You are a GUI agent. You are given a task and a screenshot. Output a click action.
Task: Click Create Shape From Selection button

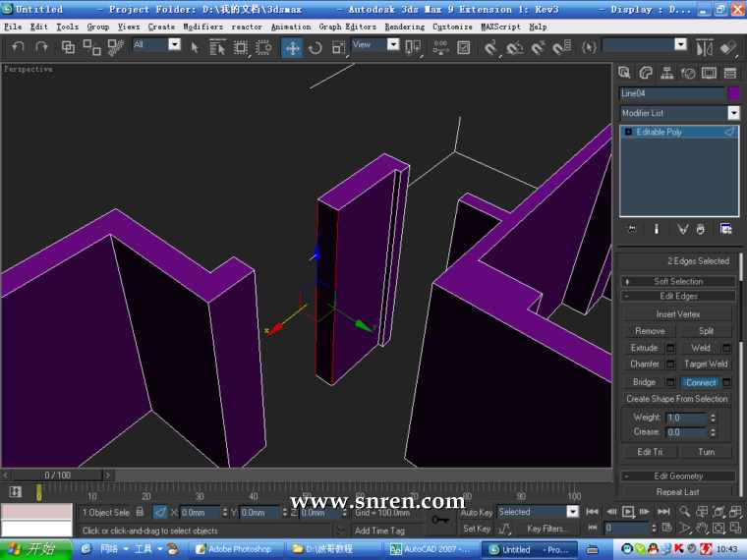point(677,399)
